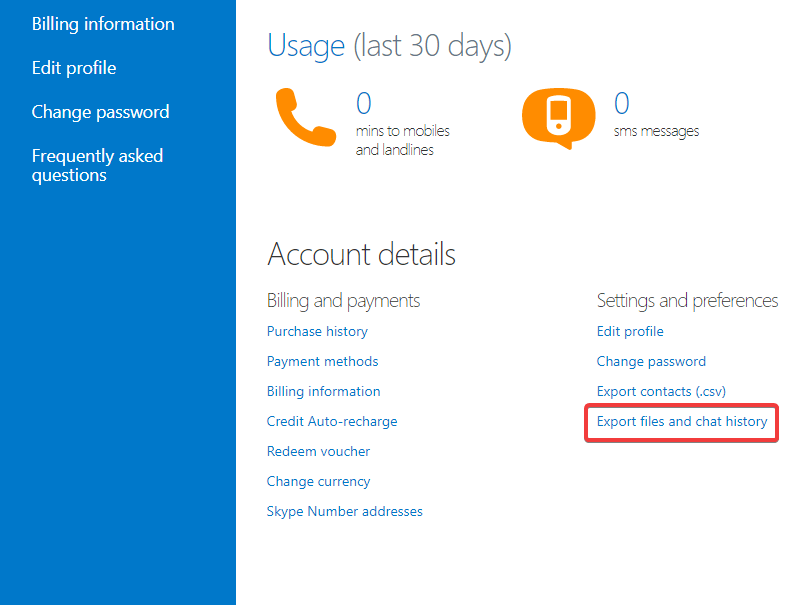View Skype Number addresses
Image resolution: width=801 pixels, height=605 pixels.
(344, 511)
